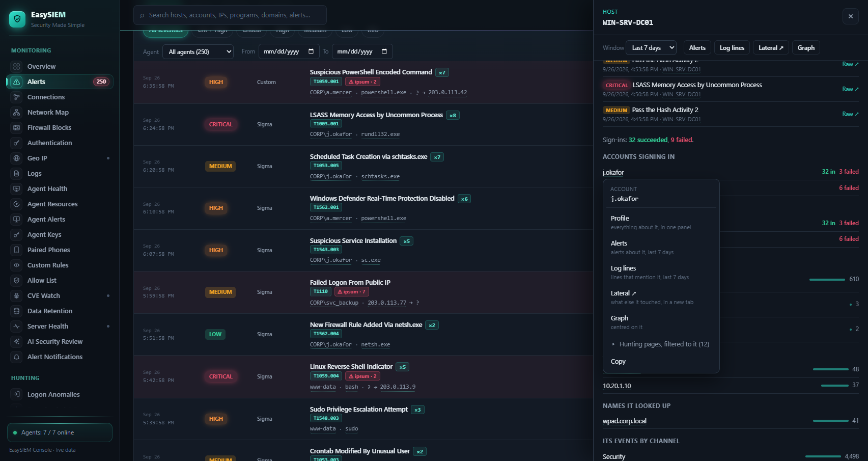Click the wpad.corp.local name entry
Image resolution: width=868 pixels, height=461 pixels.
(x=625, y=421)
